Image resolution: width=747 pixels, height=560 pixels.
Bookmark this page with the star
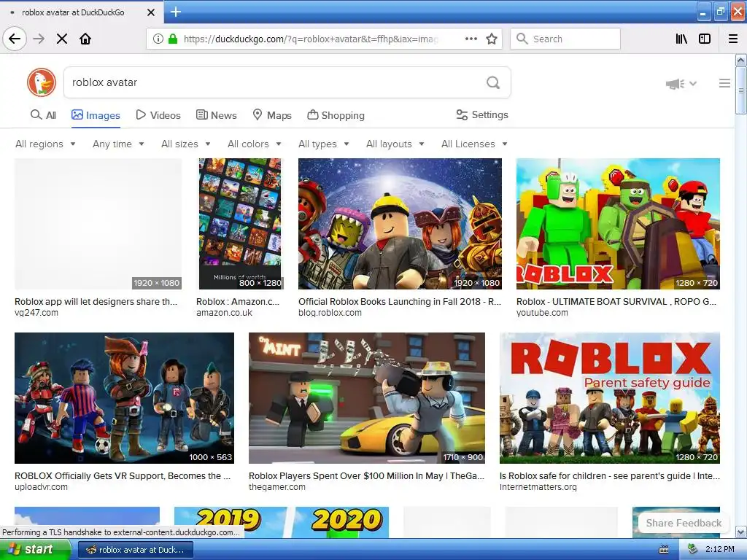tap(492, 39)
